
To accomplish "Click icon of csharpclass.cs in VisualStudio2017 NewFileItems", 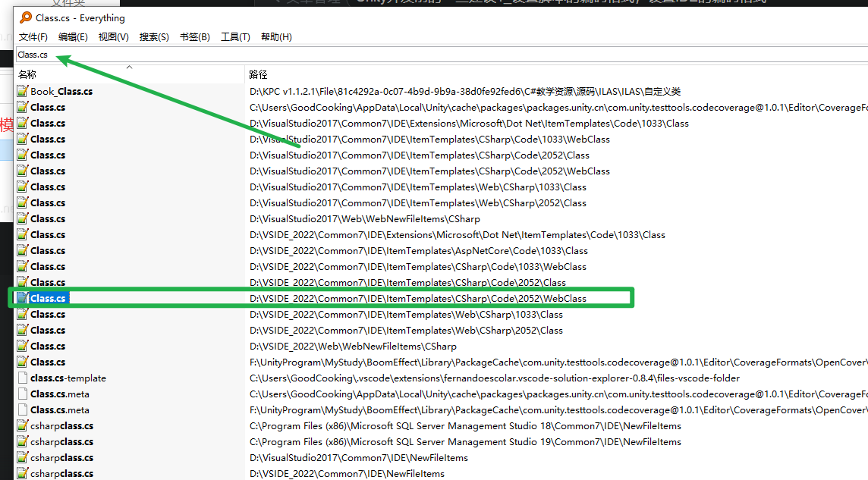I will coord(23,458).
